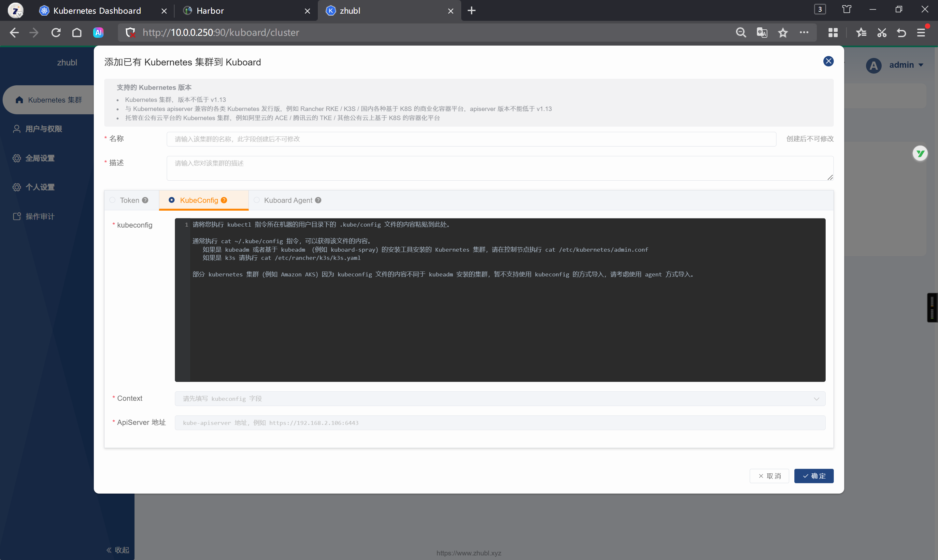Click the 取消 cancel button

point(769,476)
